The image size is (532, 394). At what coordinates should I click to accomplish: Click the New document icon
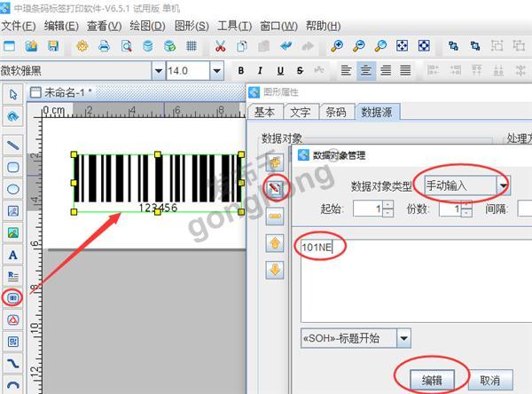point(9,45)
